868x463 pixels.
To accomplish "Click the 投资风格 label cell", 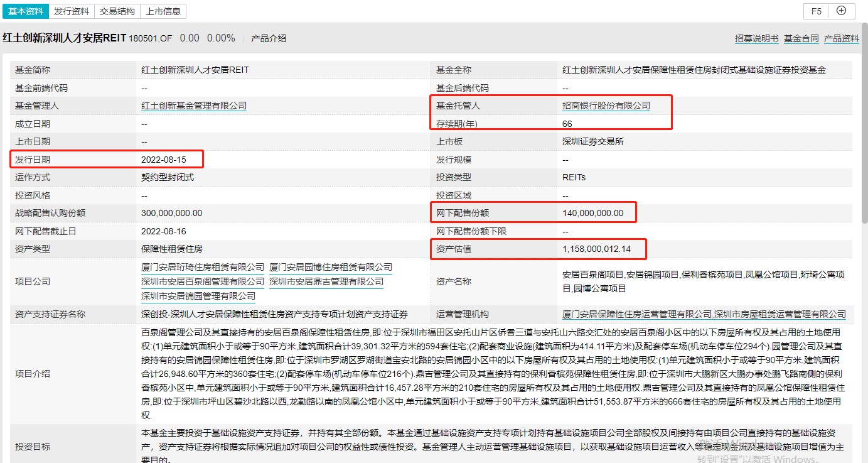I will (x=73, y=195).
